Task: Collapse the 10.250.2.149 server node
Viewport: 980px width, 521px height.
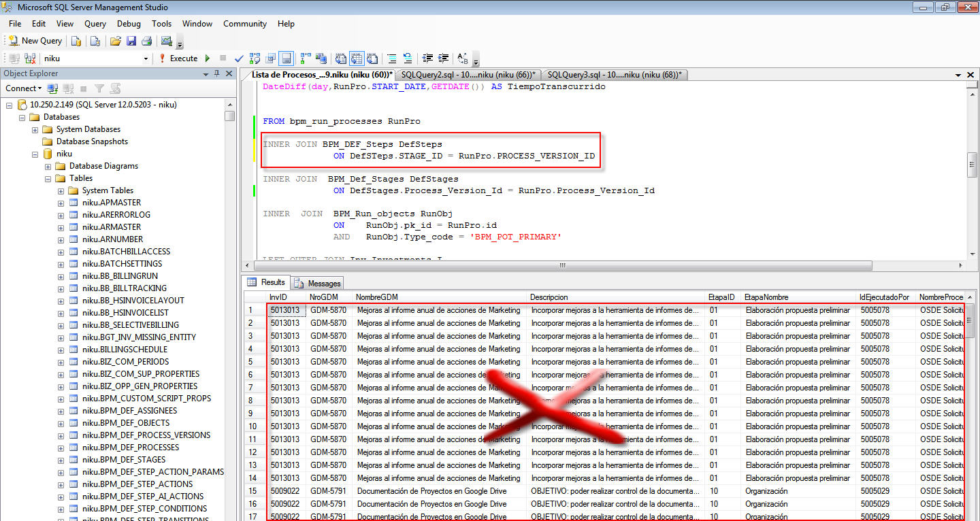Action: pos(10,105)
